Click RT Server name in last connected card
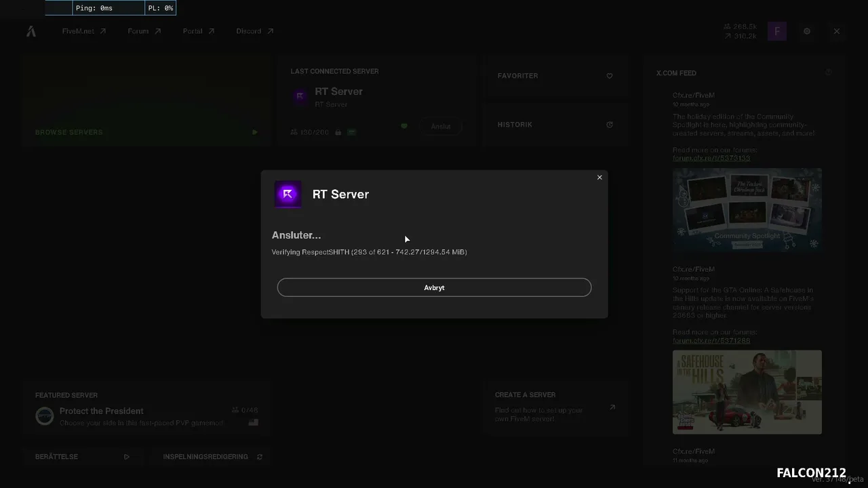 [x=338, y=91]
